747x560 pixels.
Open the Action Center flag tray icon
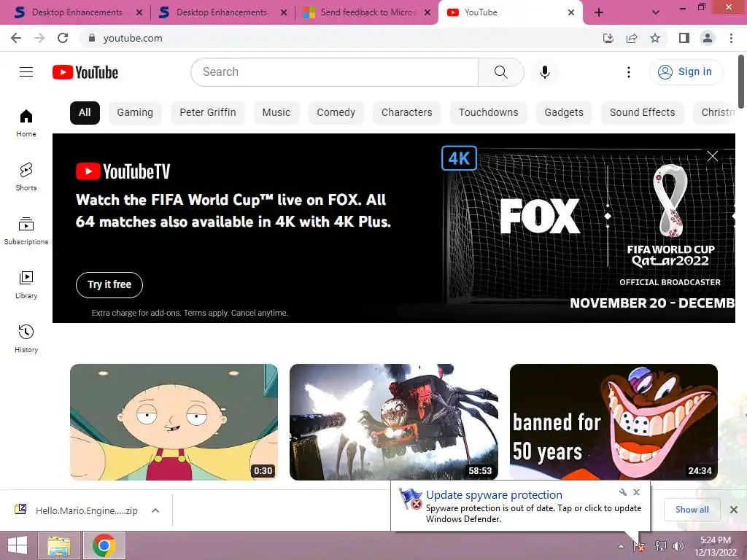[x=639, y=546]
